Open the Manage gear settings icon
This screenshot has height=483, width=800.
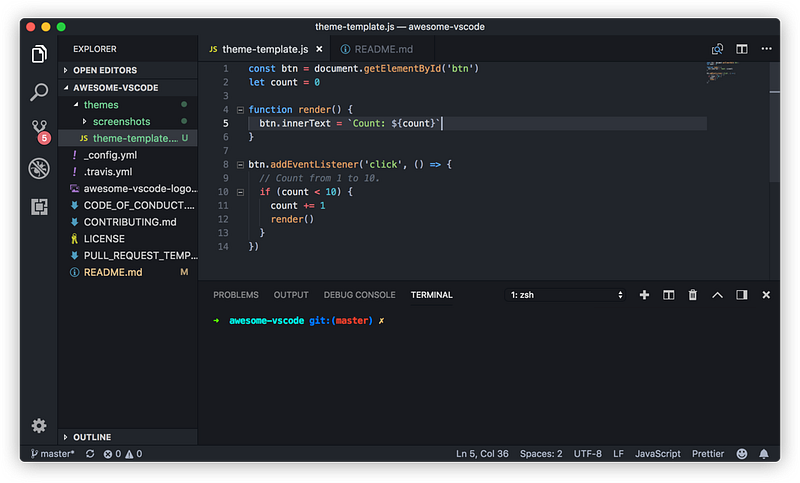click(x=39, y=425)
